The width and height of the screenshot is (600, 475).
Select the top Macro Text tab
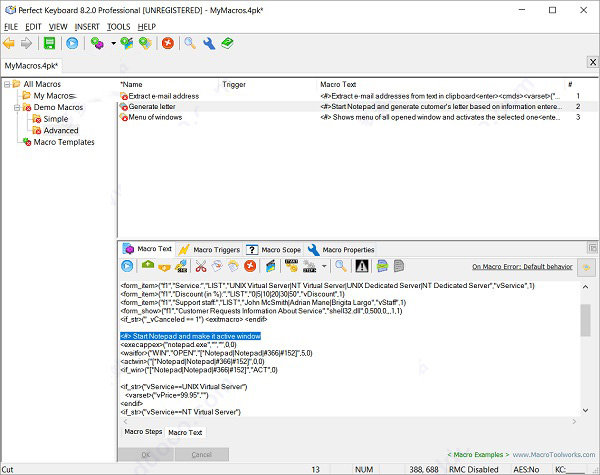click(x=147, y=249)
